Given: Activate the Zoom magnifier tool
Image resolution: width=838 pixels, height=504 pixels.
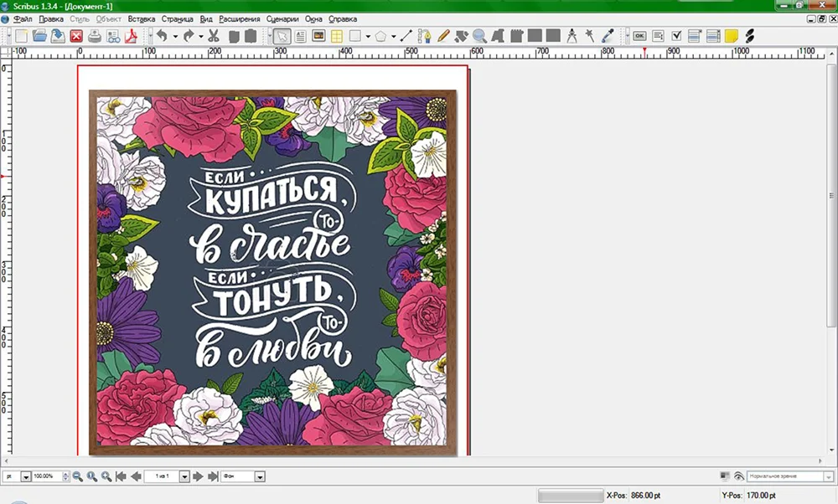Looking at the screenshot, I should point(479,36).
